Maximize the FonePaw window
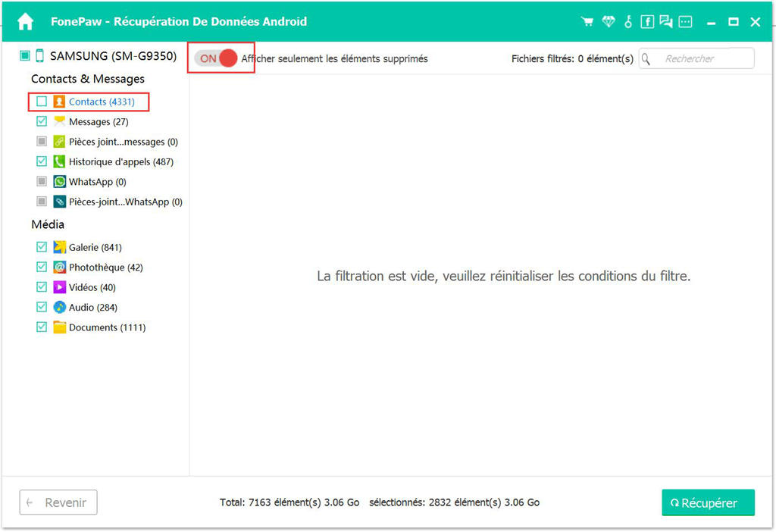The height and width of the screenshot is (532, 776). (x=734, y=22)
